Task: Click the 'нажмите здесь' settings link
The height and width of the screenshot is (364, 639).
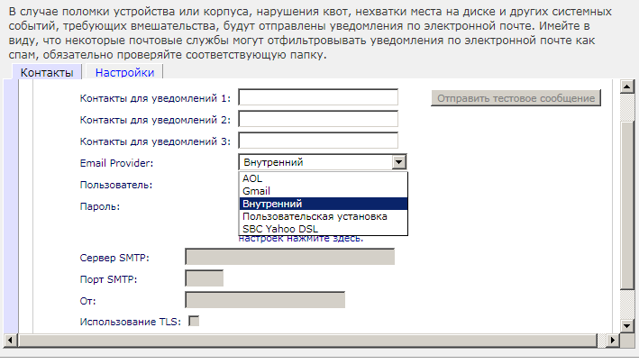Action: (324, 239)
